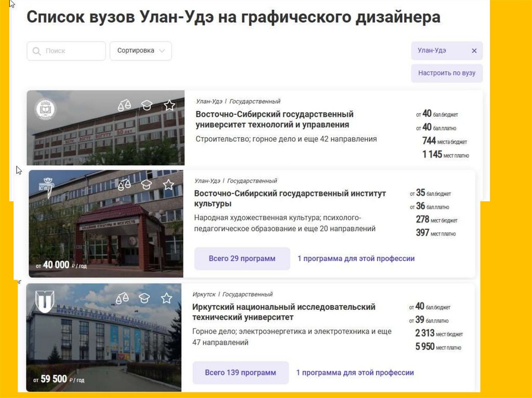Viewport: 532px width, 398px height.
Task: Click the Поиск search field
Action: pos(66,51)
